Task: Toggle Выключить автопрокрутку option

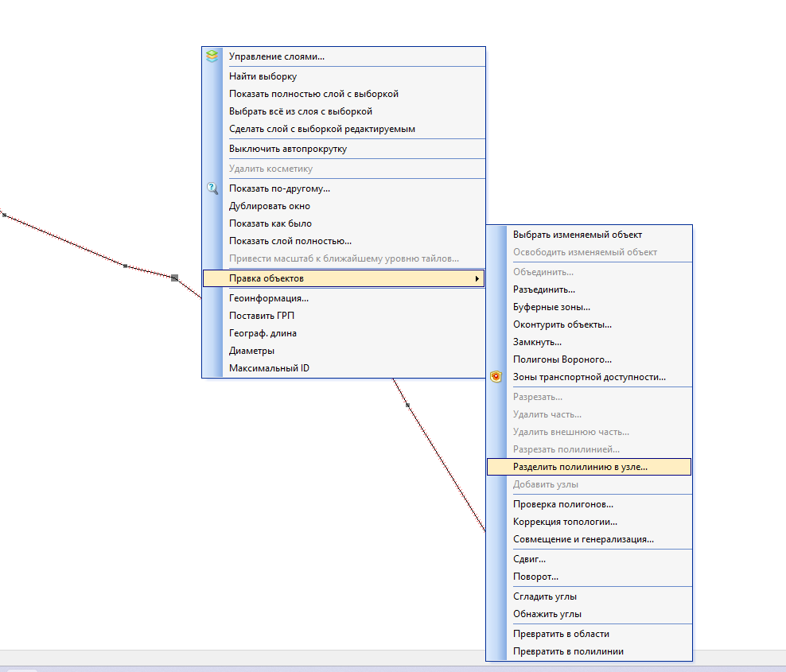Action: click(x=287, y=149)
